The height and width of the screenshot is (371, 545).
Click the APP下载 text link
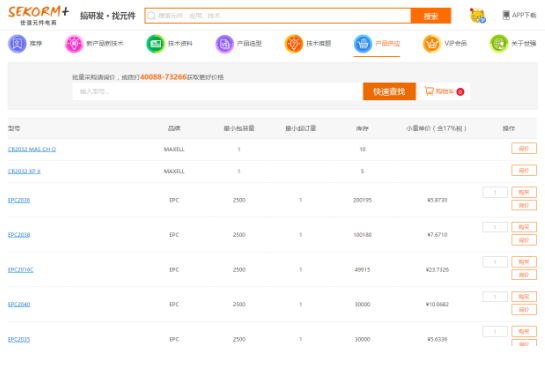524,15
